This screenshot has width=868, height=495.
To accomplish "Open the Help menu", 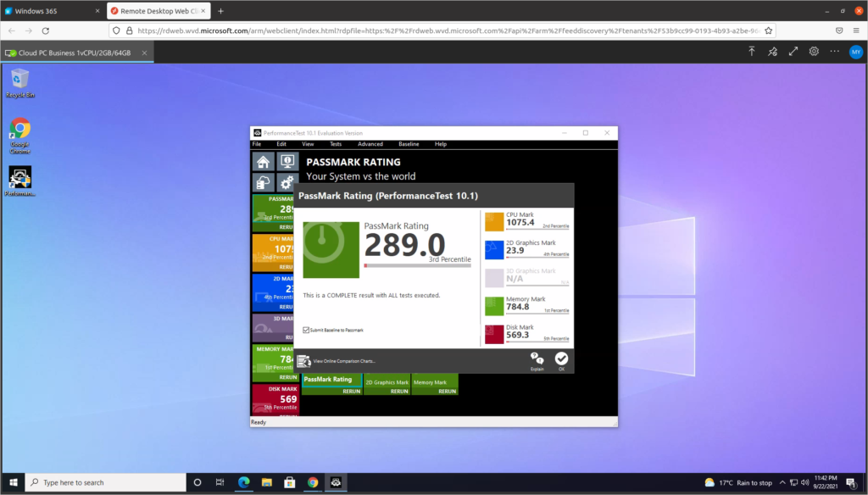I will point(441,144).
